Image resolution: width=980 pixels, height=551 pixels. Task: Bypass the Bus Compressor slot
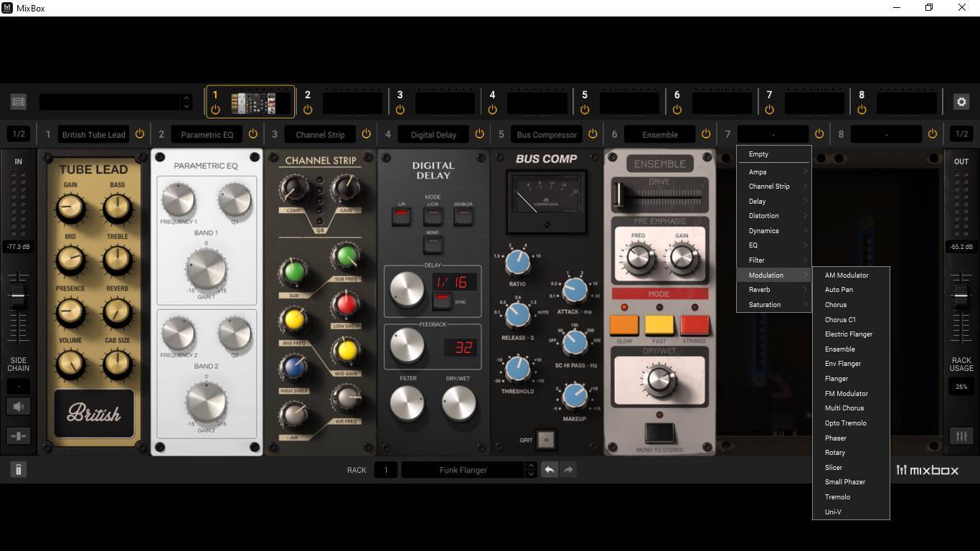click(x=593, y=134)
